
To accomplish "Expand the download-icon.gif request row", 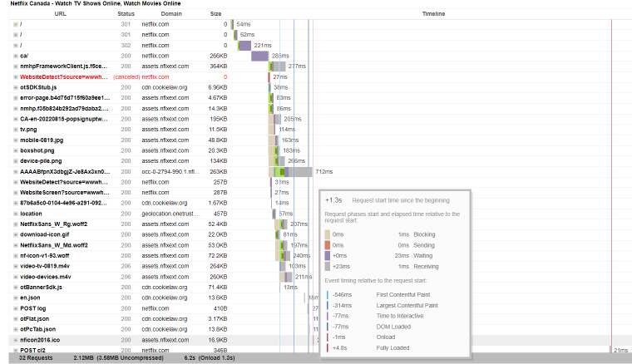I will coord(15,234).
